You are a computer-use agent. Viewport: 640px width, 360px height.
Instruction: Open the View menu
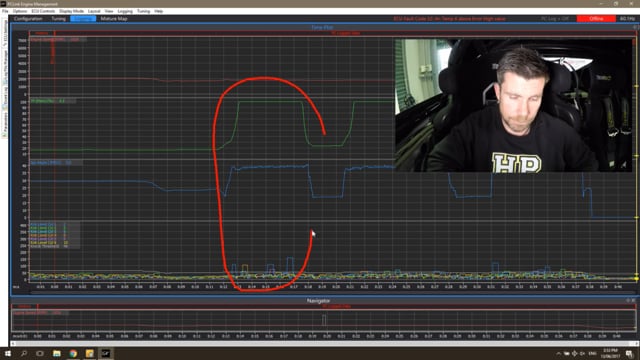(x=109, y=11)
